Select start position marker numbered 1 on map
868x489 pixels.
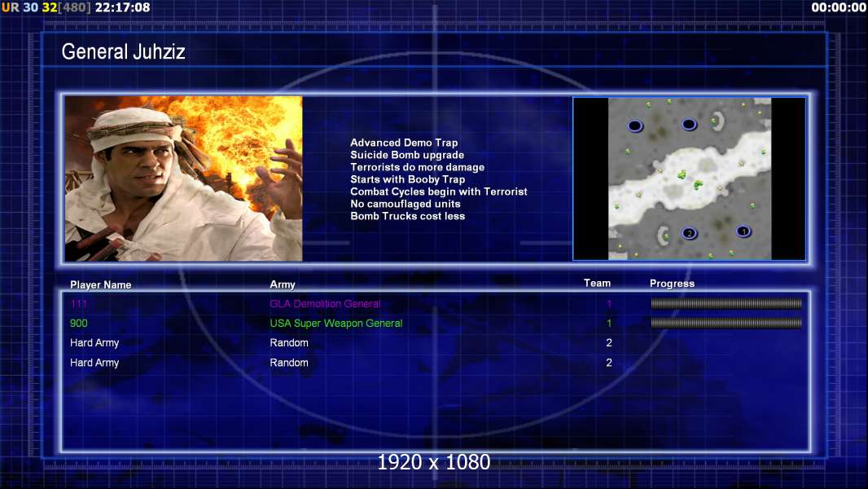[743, 231]
